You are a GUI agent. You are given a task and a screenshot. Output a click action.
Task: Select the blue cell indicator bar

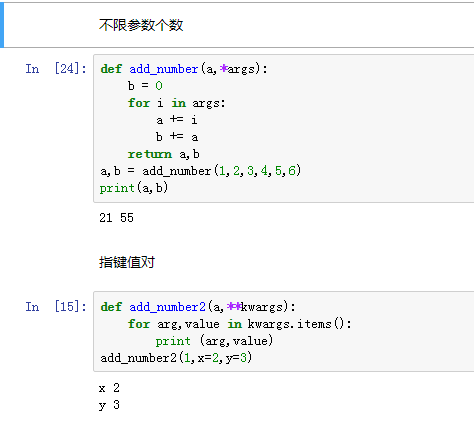[x=2, y=25]
